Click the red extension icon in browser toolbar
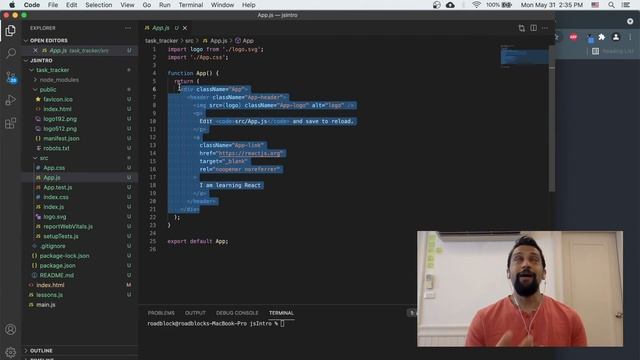This screenshot has width=640, height=360. tap(573, 37)
